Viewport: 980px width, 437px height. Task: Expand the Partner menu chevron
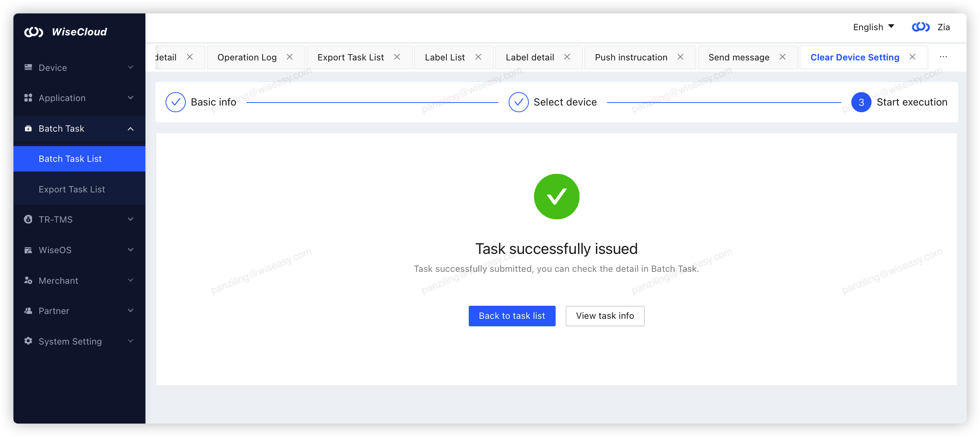131,311
